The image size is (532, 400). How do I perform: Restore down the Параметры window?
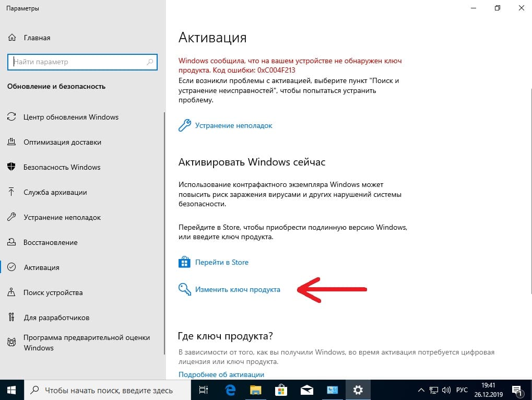click(498, 8)
